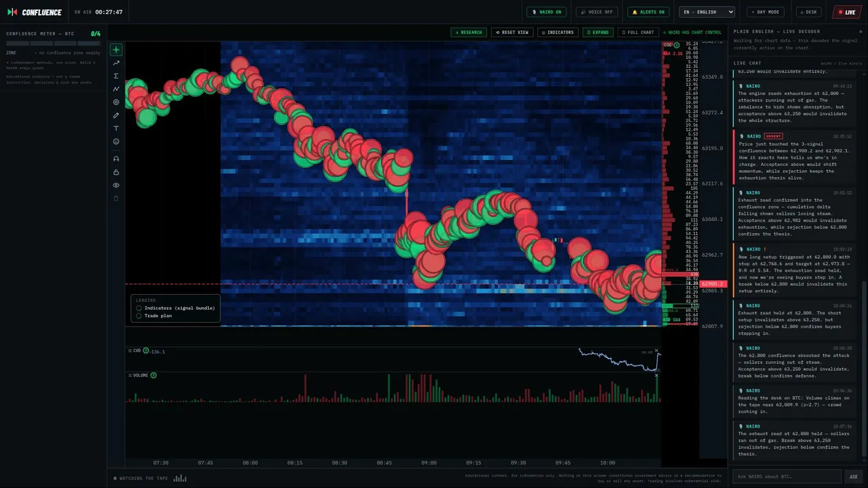Viewport: 868px width, 488px height.
Task: Click the NAIRO message timestamped 10:07:34
Action: pyautogui.click(x=794, y=441)
